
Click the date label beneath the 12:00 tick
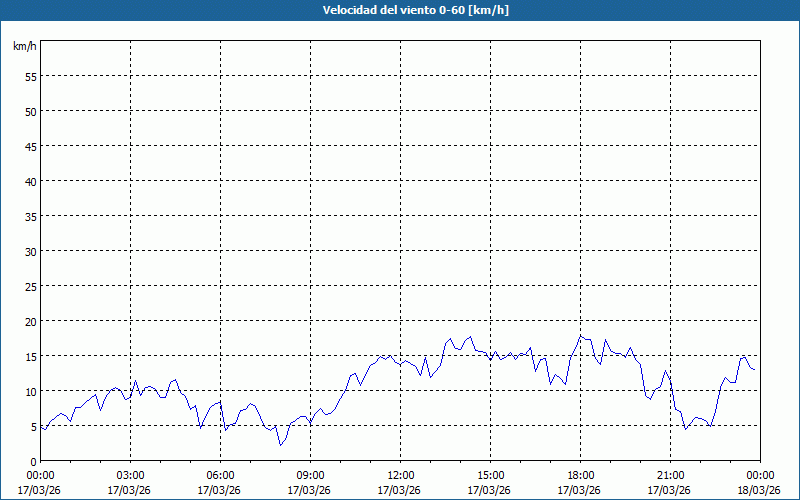click(400, 490)
